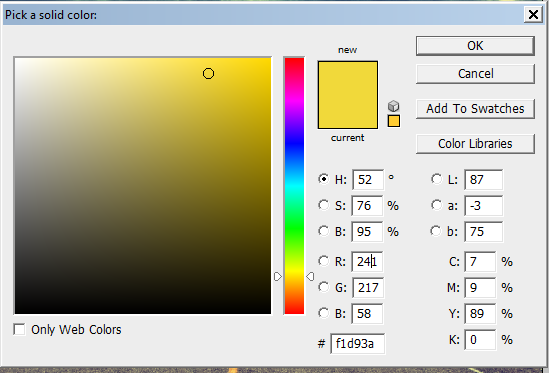Screen dimensions: 549x373
Task: Confirm color with the OK button
Action: (475, 46)
